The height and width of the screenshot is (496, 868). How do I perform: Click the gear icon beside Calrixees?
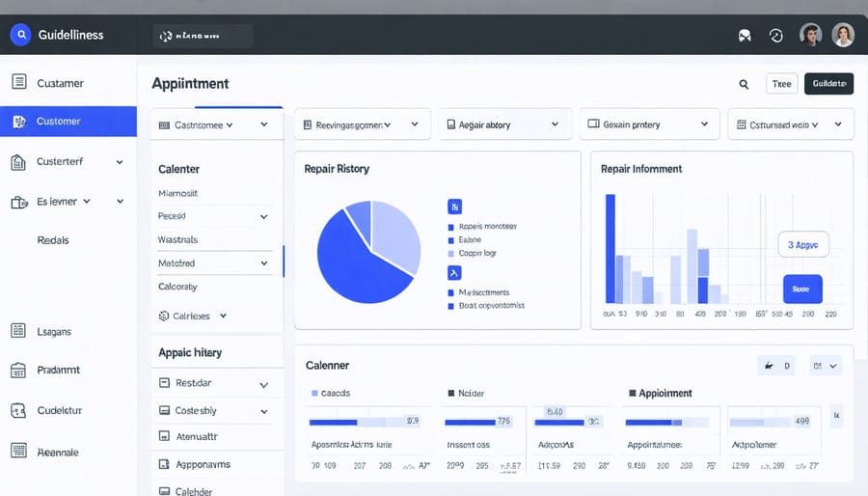163,316
